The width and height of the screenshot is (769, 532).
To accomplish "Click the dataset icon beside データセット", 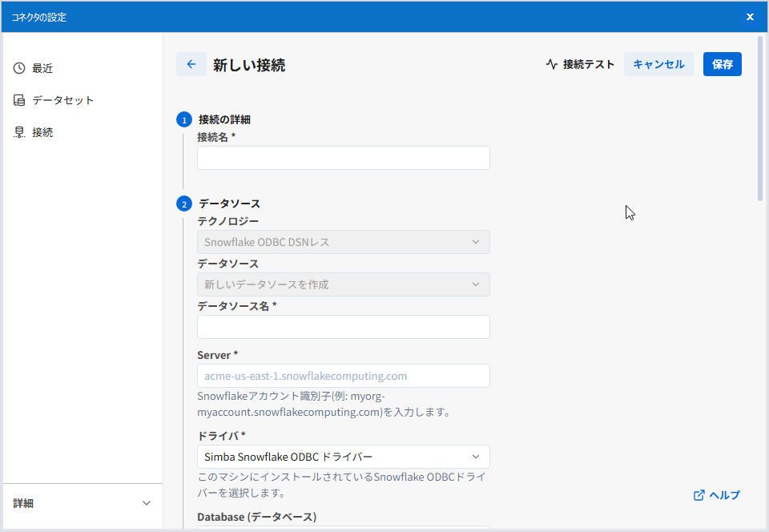I will tap(19, 100).
